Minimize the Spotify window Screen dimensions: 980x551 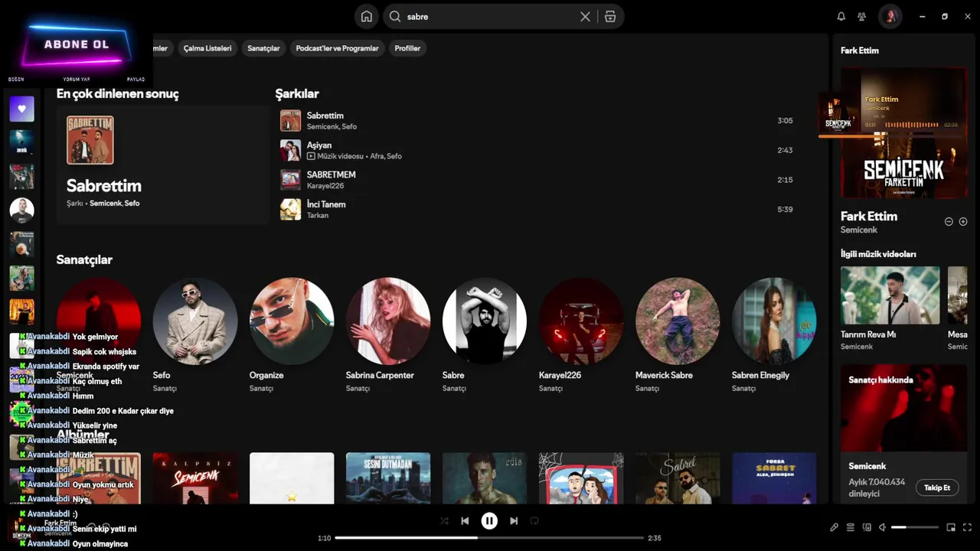(x=922, y=17)
